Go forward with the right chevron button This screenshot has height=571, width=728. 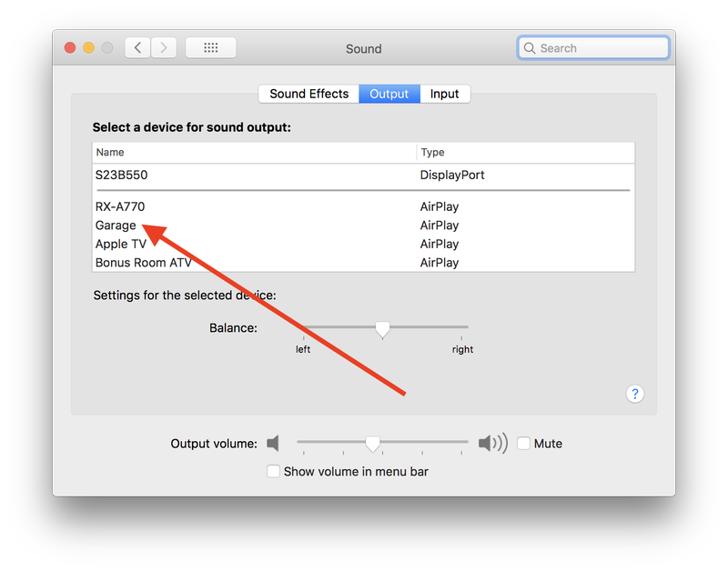164,48
